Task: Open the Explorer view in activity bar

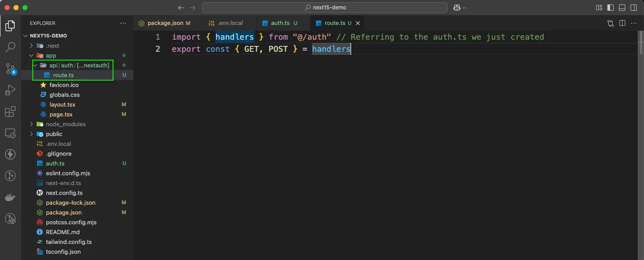Action: point(10,25)
